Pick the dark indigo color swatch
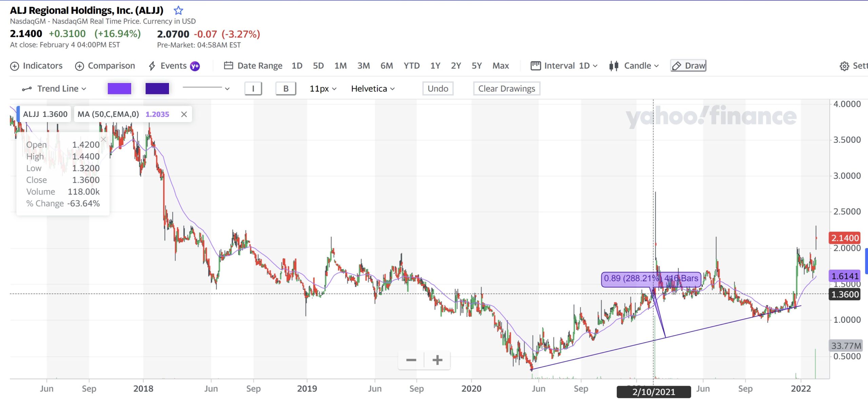The image size is (868, 401). pos(157,88)
